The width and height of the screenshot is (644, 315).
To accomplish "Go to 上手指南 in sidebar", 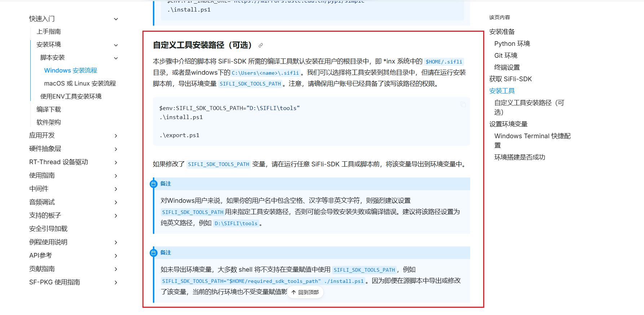I will (x=49, y=32).
